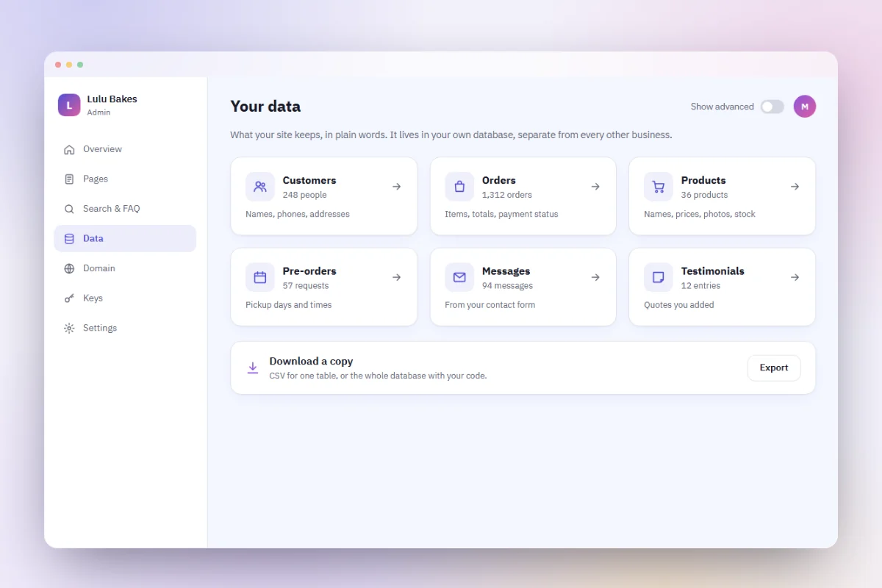Click the 'Your data' page heading
The width and height of the screenshot is (882, 588).
pos(265,107)
